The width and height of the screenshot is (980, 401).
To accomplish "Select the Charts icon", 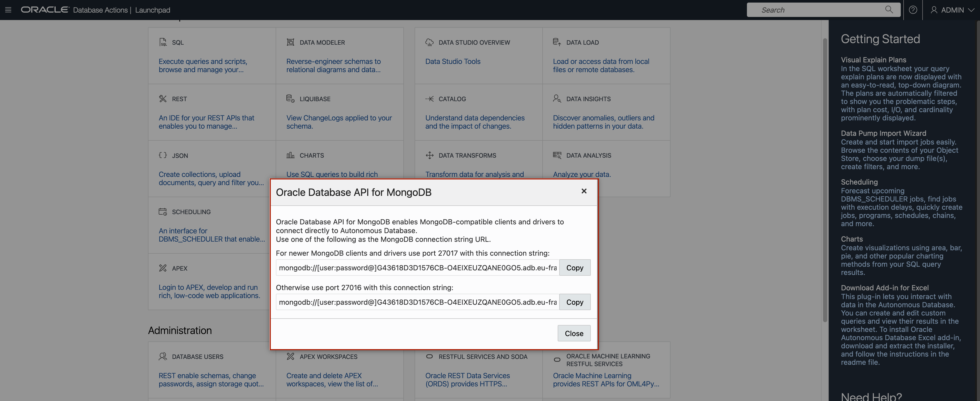I will click(291, 155).
